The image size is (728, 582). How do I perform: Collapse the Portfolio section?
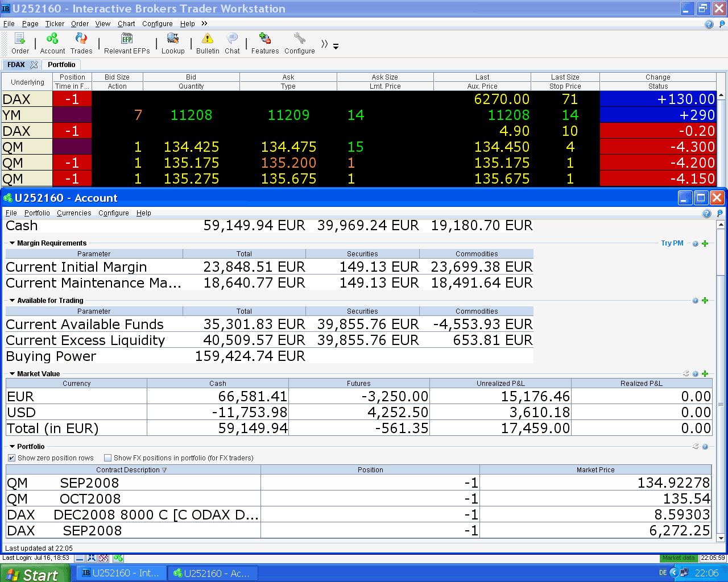(12, 447)
